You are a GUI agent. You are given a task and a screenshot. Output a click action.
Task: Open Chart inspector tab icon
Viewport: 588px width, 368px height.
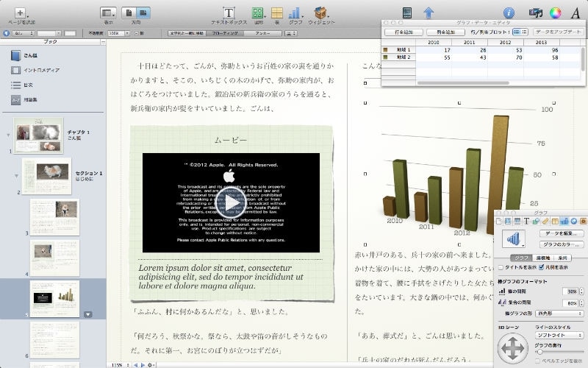[x=564, y=222]
